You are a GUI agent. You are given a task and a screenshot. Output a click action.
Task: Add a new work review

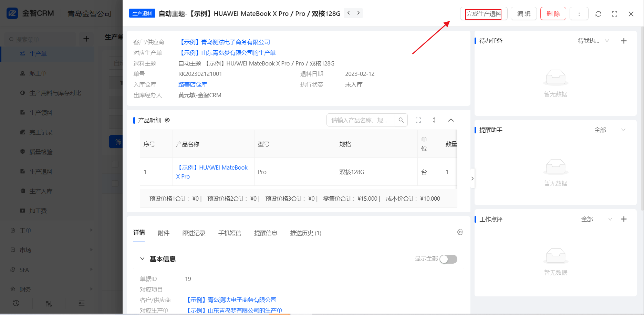pyautogui.click(x=624, y=219)
